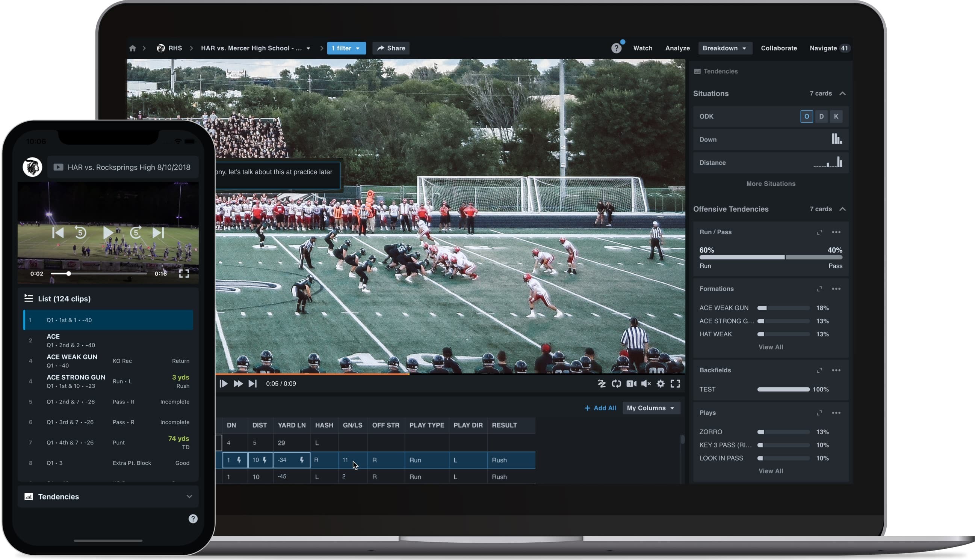This screenshot has width=975, height=560.
Task: Open more options for Formations card
Action: click(x=836, y=289)
